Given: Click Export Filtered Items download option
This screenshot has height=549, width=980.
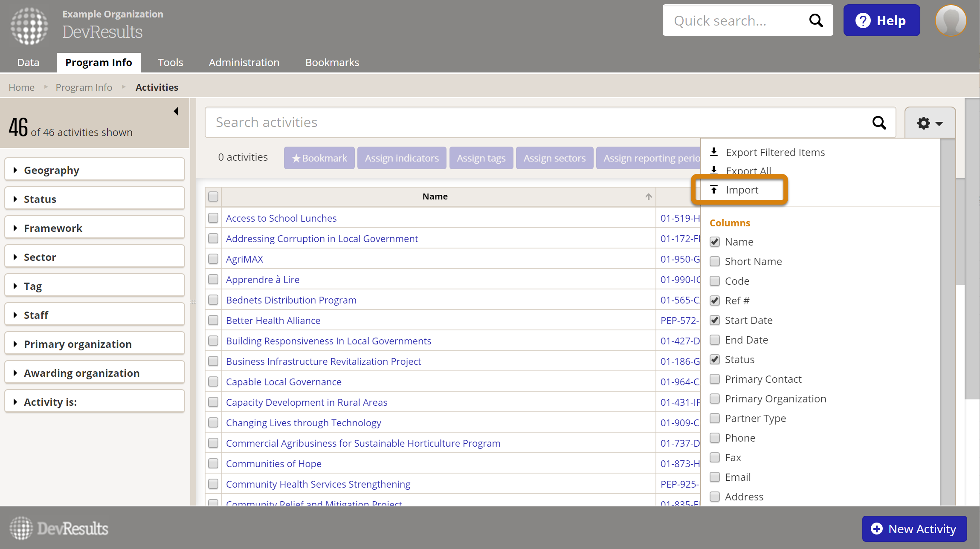Looking at the screenshot, I should (x=775, y=152).
